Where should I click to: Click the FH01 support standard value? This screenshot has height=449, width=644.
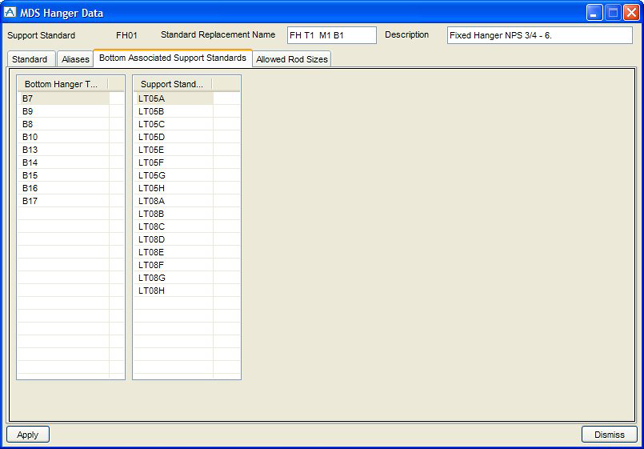(126, 35)
